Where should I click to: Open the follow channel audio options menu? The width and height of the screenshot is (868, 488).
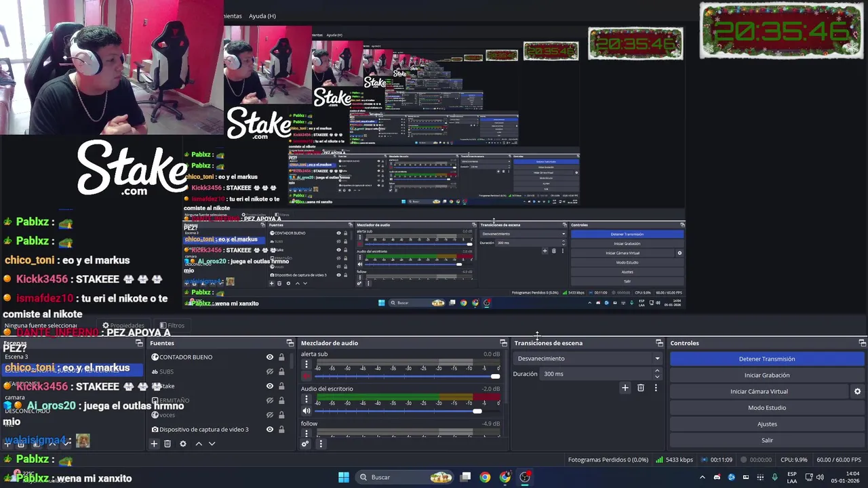(307, 433)
